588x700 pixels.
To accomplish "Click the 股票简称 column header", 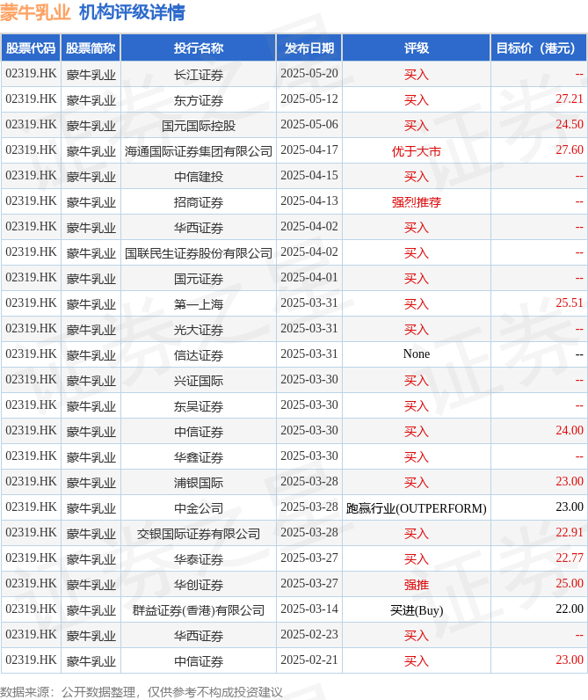I will [x=91, y=47].
